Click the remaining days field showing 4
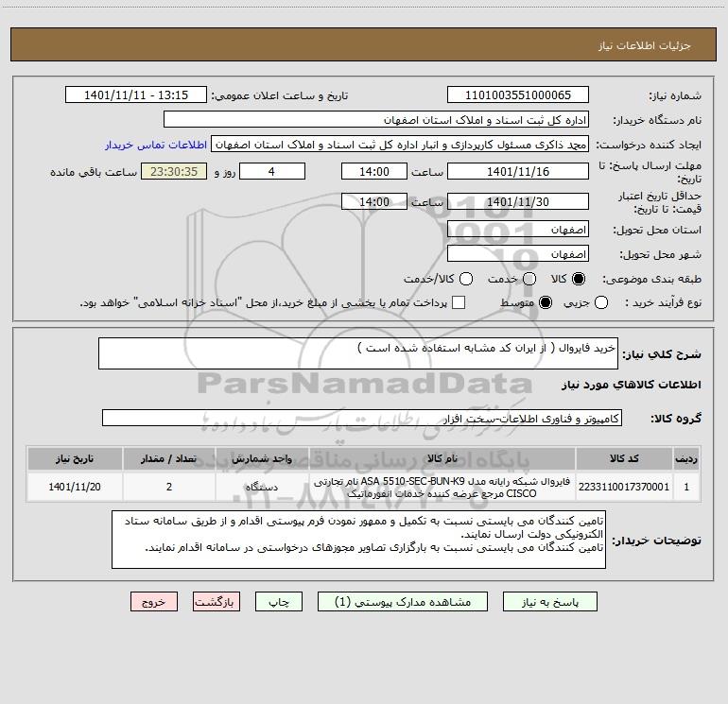The height and width of the screenshot is (704, 728). [272, 171]
